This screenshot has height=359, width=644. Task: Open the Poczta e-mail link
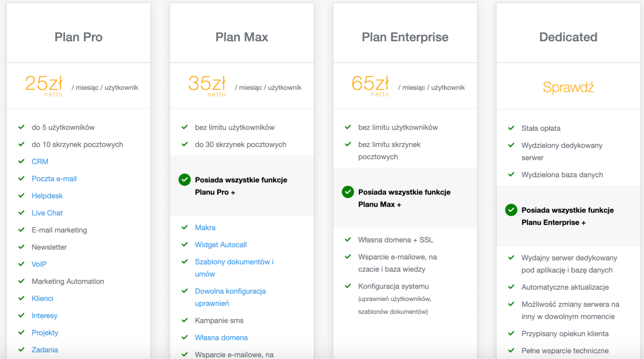[54, 179]
